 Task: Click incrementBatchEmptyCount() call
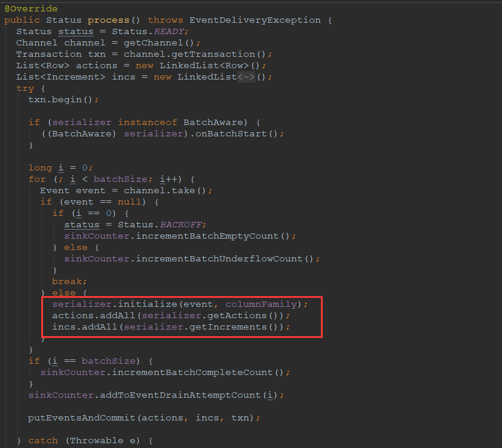coord(213,236)
